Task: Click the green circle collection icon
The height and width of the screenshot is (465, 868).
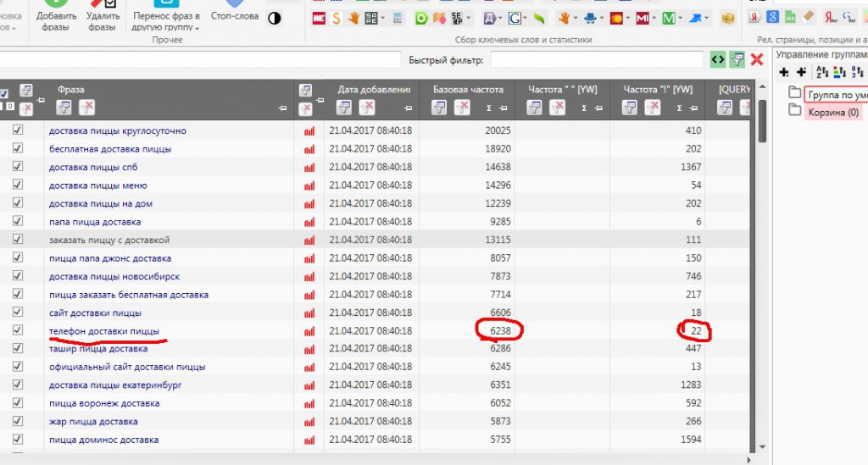Action: click(421, 19)
